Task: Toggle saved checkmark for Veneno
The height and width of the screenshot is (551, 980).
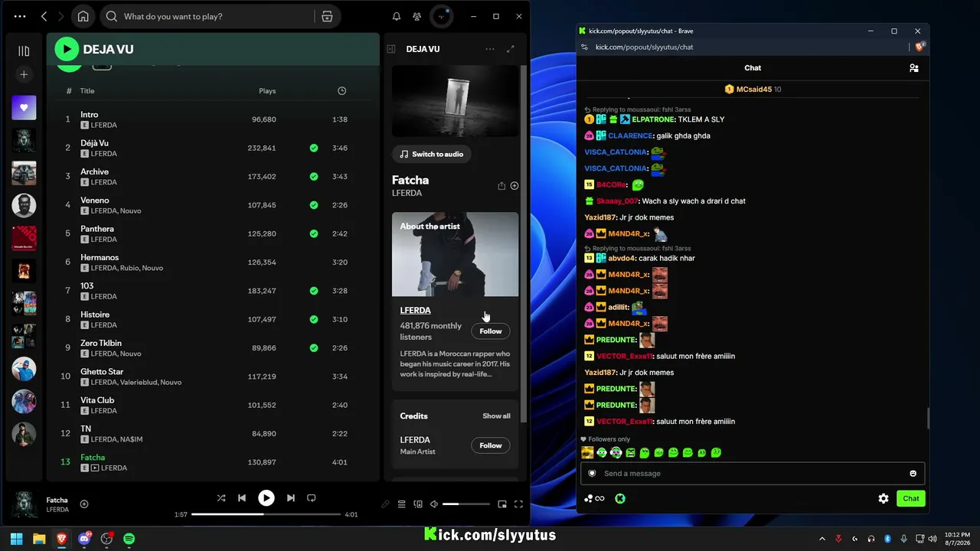Action: pyautogui.click(x=314, y=205)
